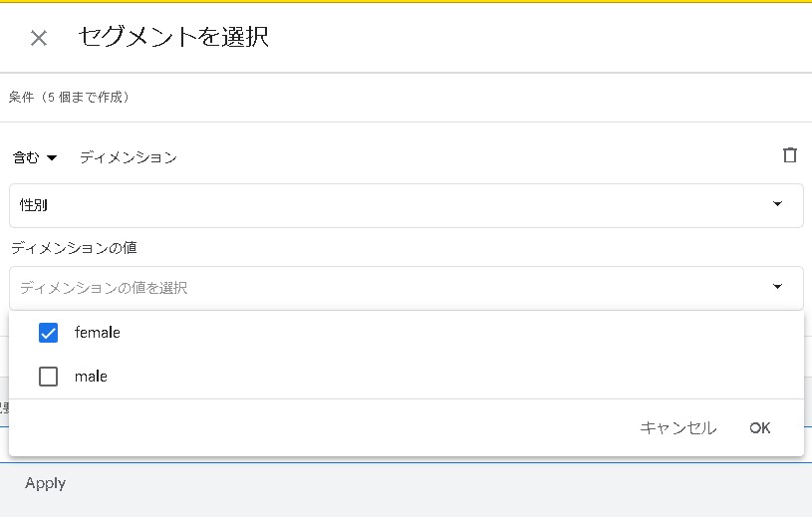The height and width of the screenshot is (517, 812).
Task: Click the caret in the dimension value field
Action: (x=777, y=287)
